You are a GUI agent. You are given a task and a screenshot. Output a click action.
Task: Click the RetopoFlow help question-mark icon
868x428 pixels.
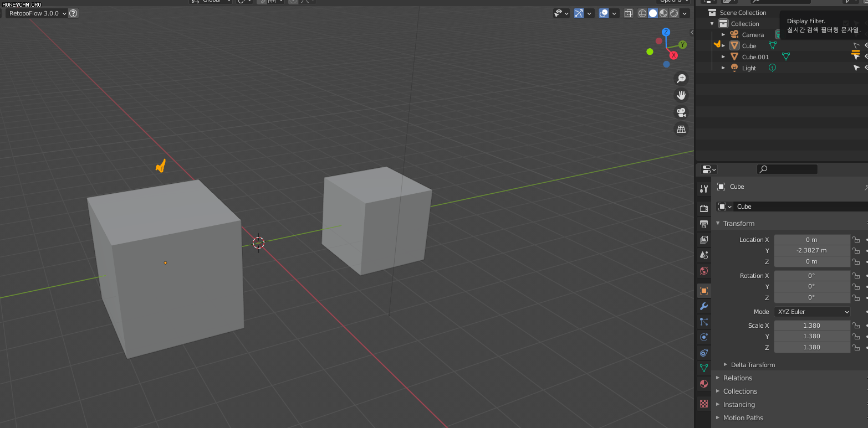[73, 13]
